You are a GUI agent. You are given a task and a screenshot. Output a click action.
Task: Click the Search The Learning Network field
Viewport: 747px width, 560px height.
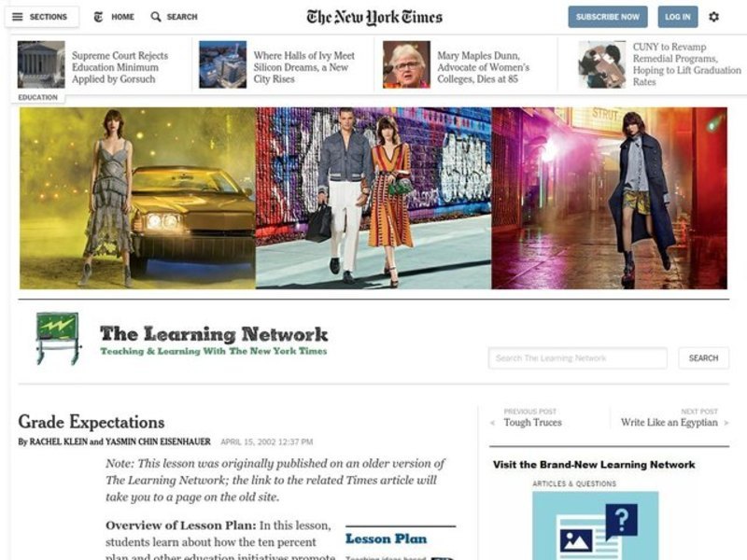pyautogui.click(x=577, y=358)
